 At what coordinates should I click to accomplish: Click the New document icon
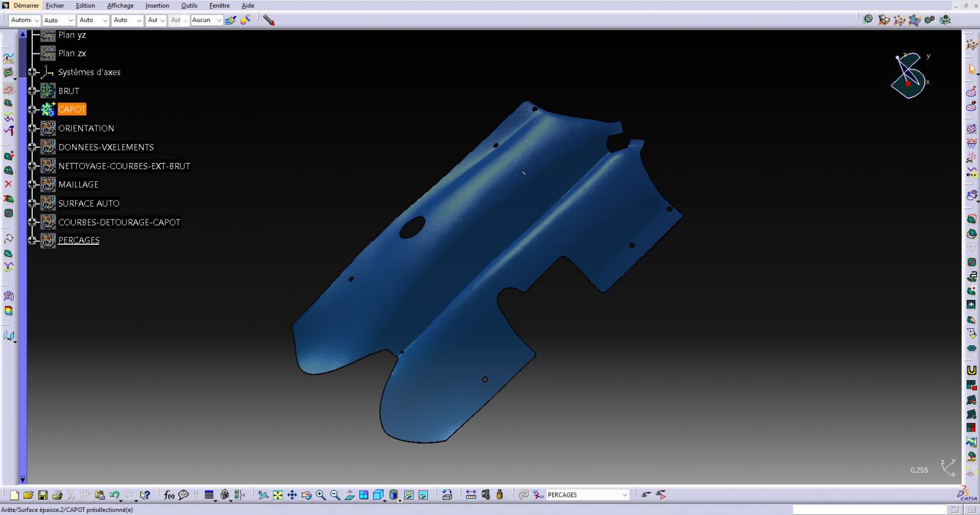[15, 495]
